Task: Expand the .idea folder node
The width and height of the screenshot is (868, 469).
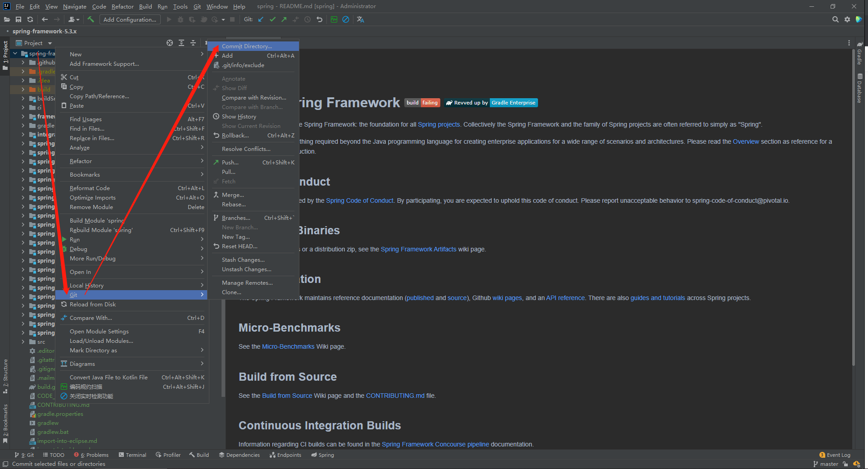Action: tap(23, 81)
